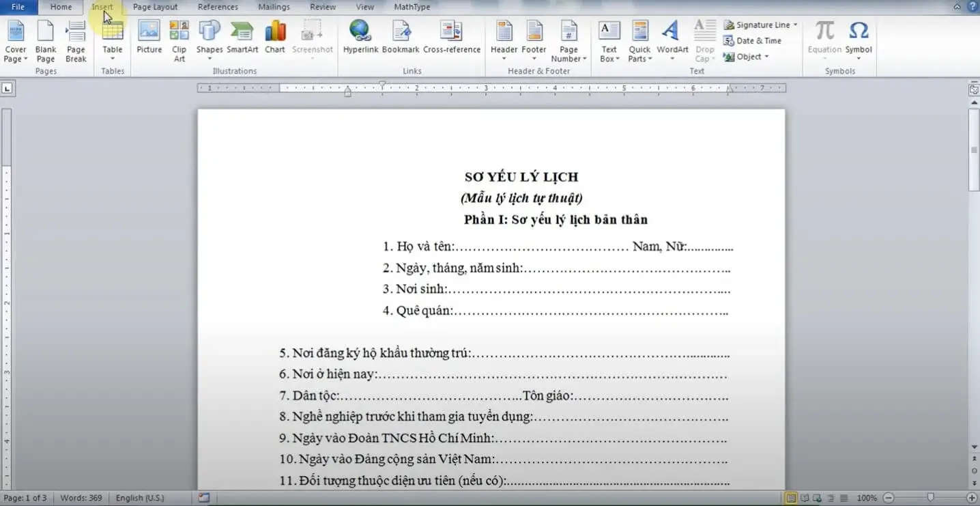Click the title 'SƠ YẾU LÝ LỊCH'
This screenshot has height=506, width=980.
point(521,177)
